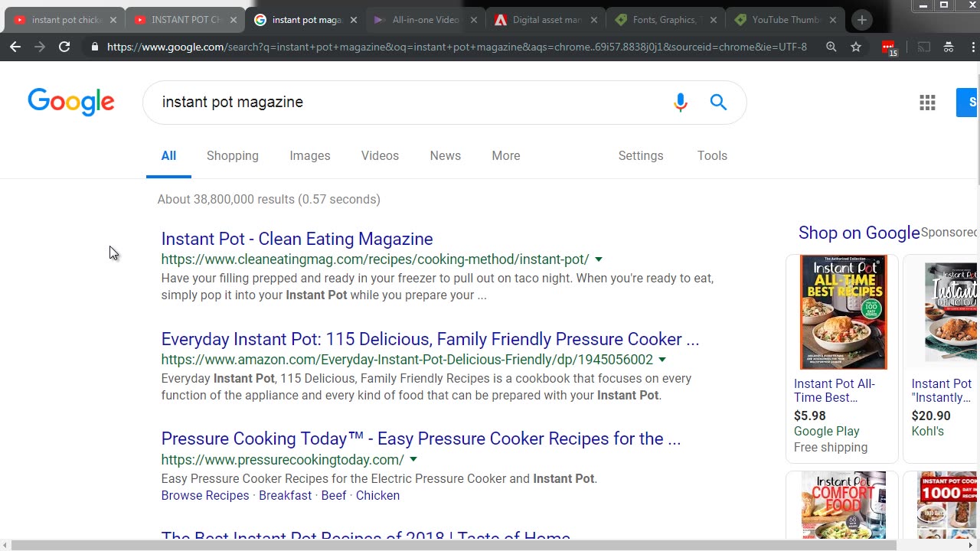Open 'Pressure Cooking Today' result link
Image resolution: width=980 pixels, height=551 pixels.
point(421,439)
